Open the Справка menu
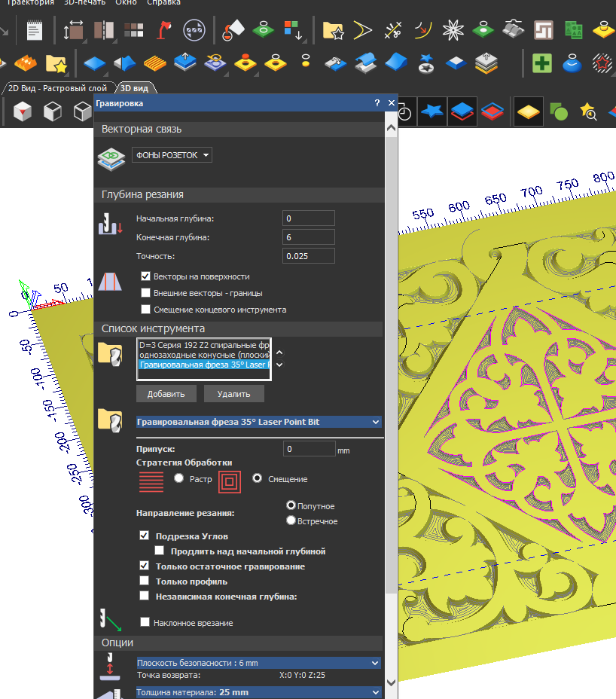Viewport: 616px width, 699px height. tap(163, 2)
